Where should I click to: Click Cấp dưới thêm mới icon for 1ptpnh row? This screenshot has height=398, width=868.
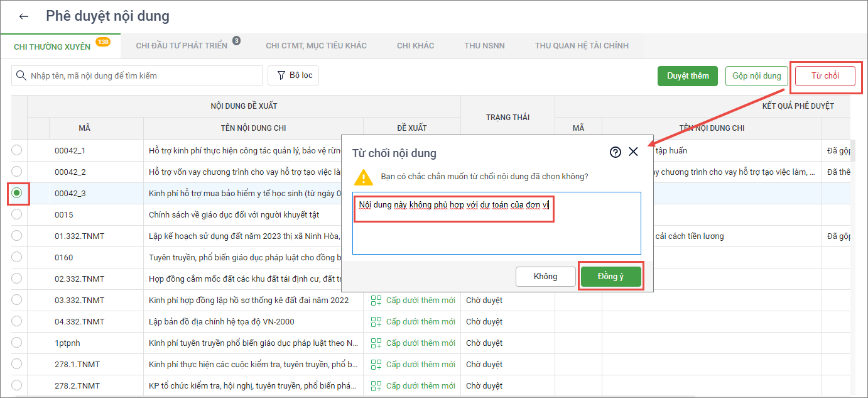tap(376, 343)
